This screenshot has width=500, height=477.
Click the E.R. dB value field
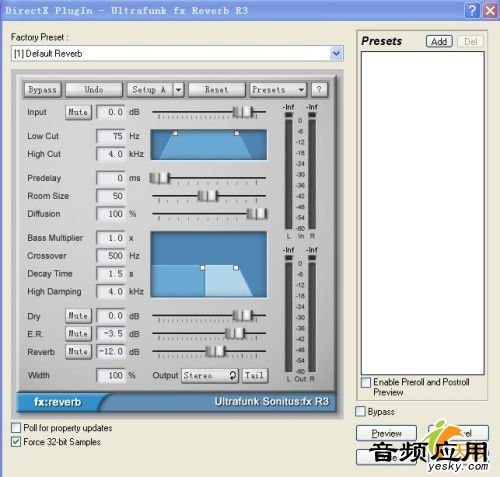point(111,334)
